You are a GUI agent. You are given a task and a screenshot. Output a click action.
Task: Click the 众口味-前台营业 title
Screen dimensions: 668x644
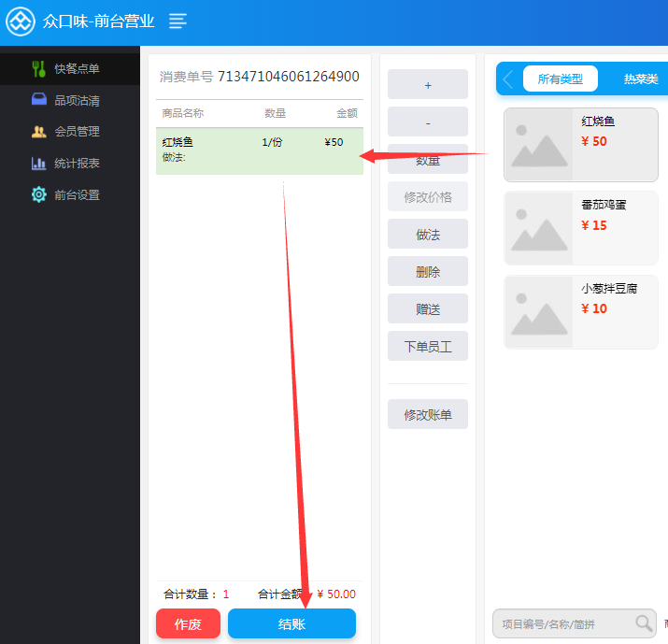click(x=98, y=21)
